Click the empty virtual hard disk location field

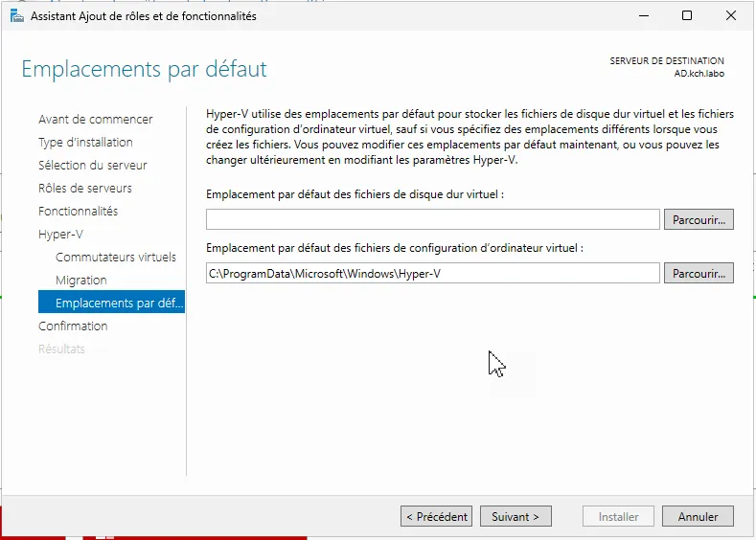[x=432, y=219]
